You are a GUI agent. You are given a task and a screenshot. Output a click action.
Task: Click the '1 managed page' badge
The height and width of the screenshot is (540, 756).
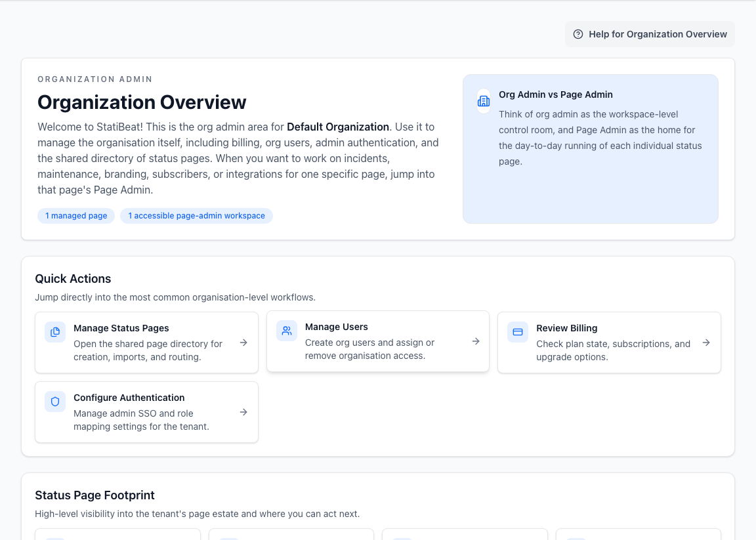point(76,215)
